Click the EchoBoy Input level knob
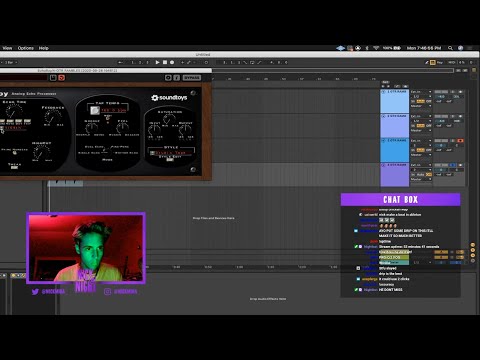The height and width of the screenshot is (360, 480). pos(155,129)
